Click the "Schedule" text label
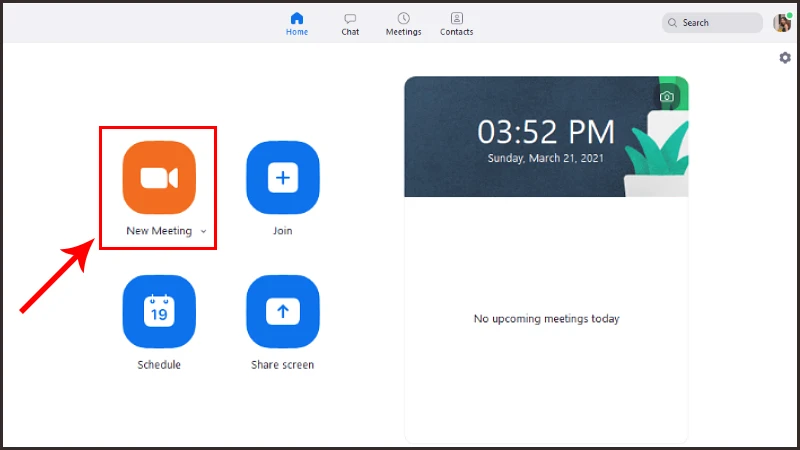Image resolution: width=800 pixels, height=450 pixels. click(x=159, y=365)
